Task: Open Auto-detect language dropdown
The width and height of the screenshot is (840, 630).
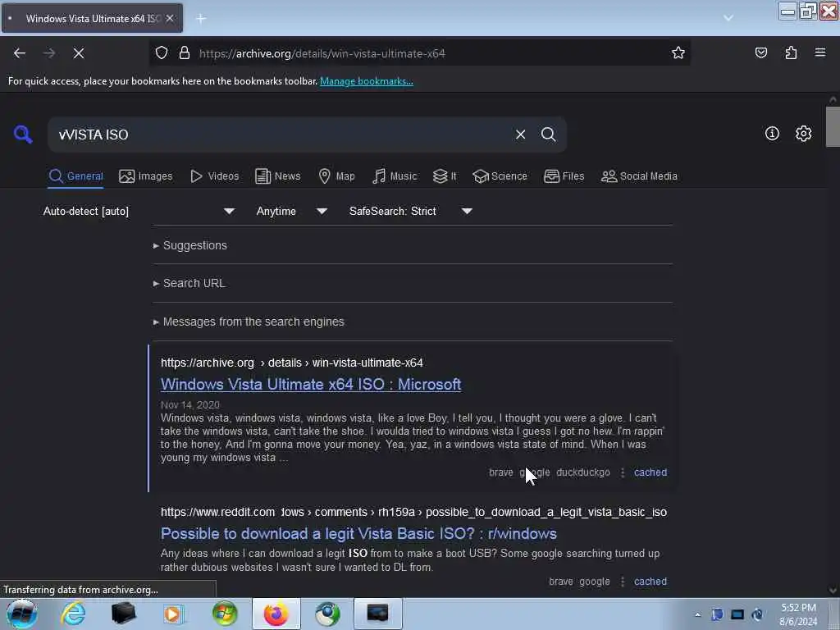Action: click(139, 211)
